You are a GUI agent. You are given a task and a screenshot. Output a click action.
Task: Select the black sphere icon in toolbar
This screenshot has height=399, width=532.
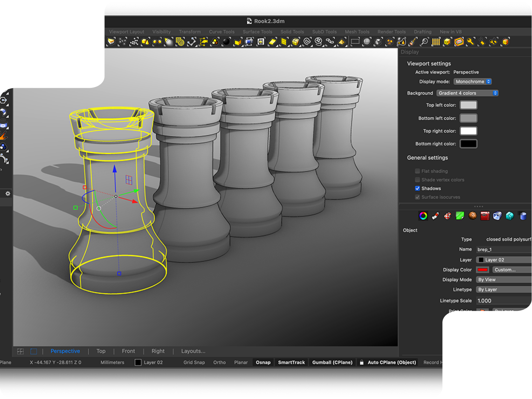[x=227, y=42]
